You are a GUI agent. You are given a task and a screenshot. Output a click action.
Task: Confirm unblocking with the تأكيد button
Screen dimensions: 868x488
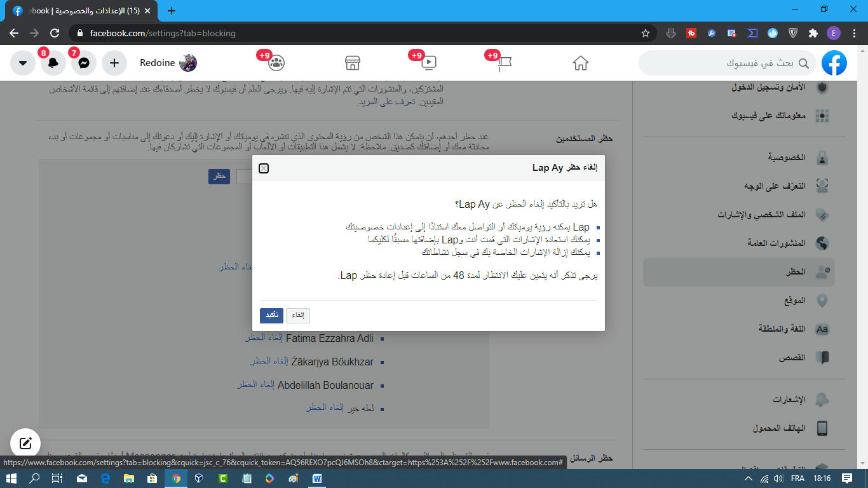(271, 315)
